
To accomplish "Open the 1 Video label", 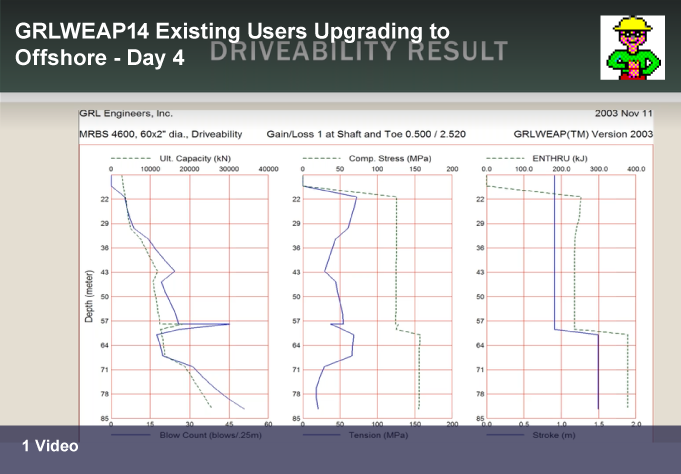I will pos(50,446).
